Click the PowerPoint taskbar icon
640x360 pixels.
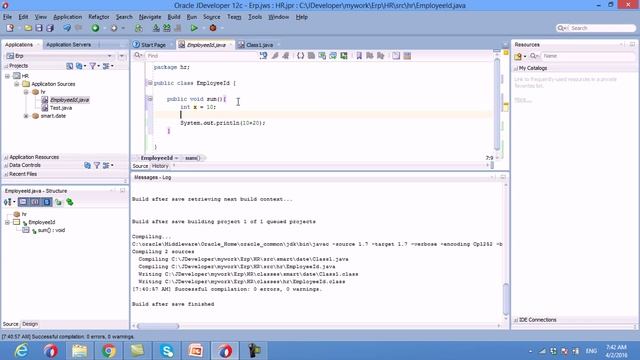196,351
